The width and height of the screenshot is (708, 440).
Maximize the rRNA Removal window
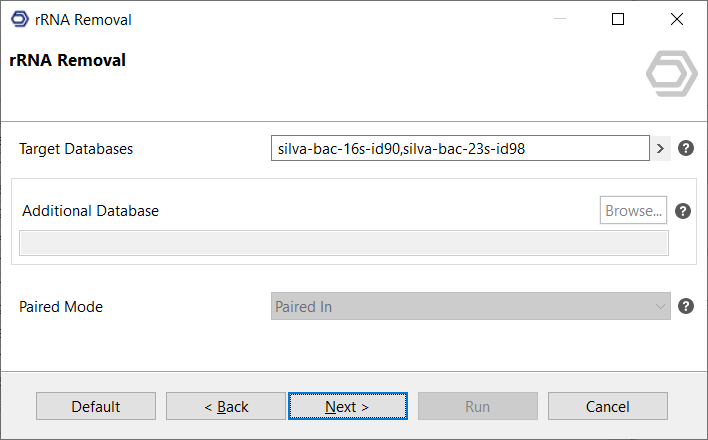click(x=618, y=19)
